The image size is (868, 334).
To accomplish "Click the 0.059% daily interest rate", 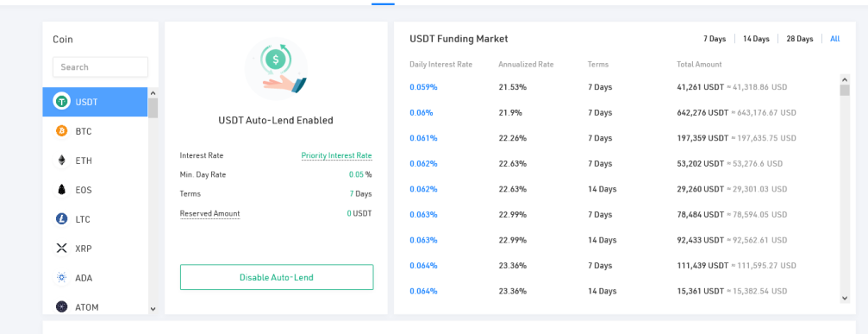I will pos(423,87).
